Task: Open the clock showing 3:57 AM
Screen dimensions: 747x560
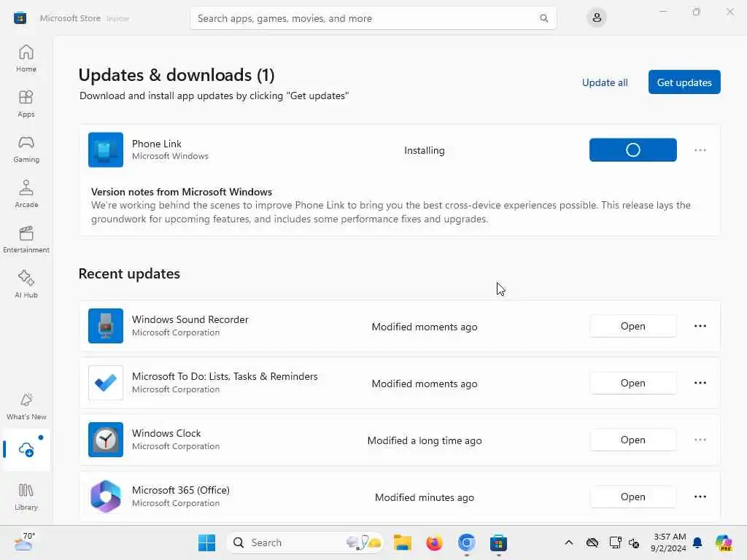Action: pos(668,542)
